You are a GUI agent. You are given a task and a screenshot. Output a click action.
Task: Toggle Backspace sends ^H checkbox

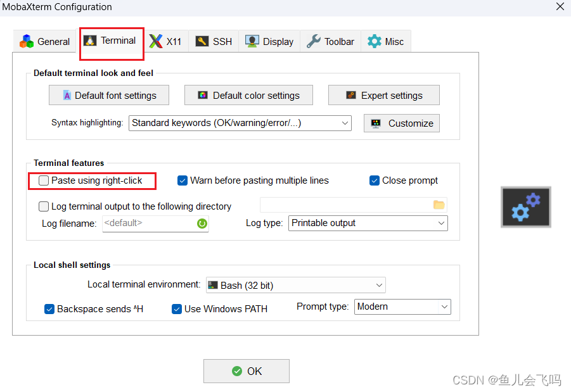(49, 309)
